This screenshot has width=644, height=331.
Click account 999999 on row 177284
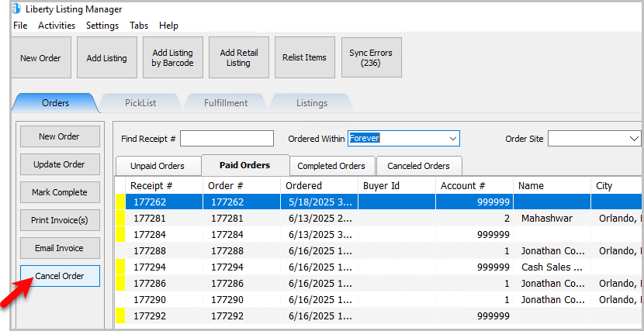click(x=475, y=235)
